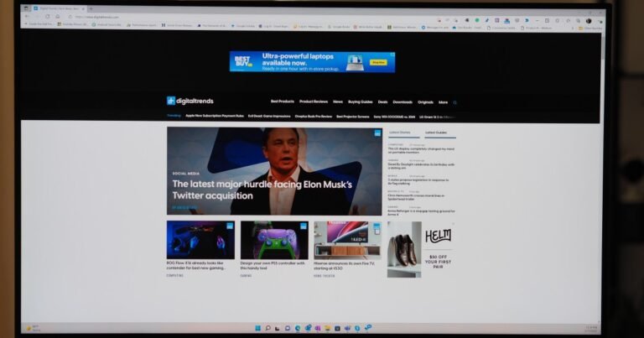Open the weather widget in the taskbar
This screenshot has height=338, width=644.
[33, 329]
